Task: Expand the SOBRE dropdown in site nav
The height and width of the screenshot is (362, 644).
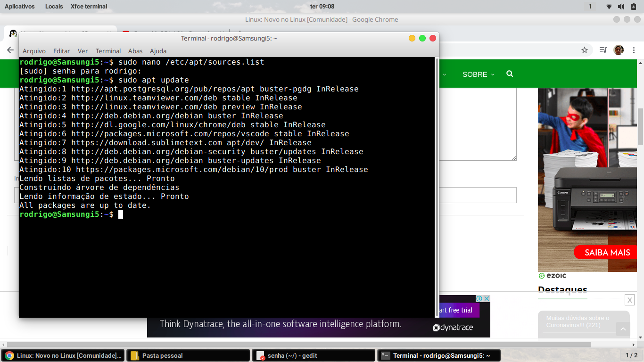Action: point(479,74)
